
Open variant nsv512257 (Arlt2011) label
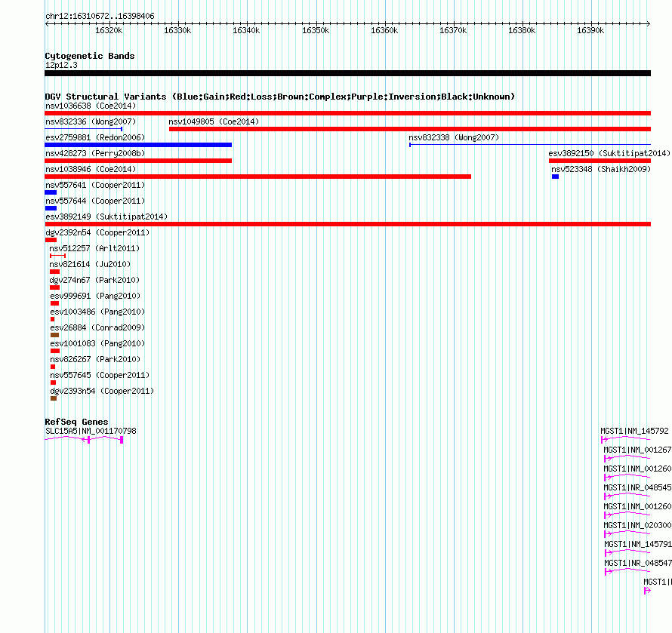coord(94,248)
